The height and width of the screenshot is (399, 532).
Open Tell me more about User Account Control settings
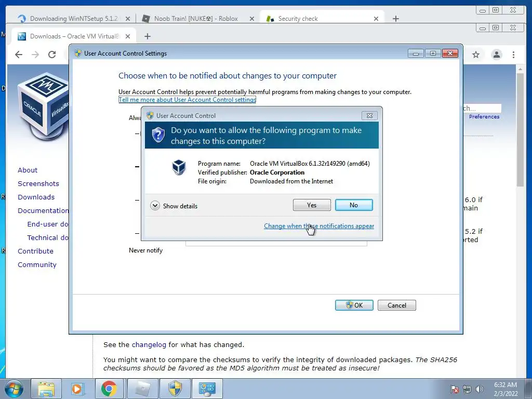point(187,100)
